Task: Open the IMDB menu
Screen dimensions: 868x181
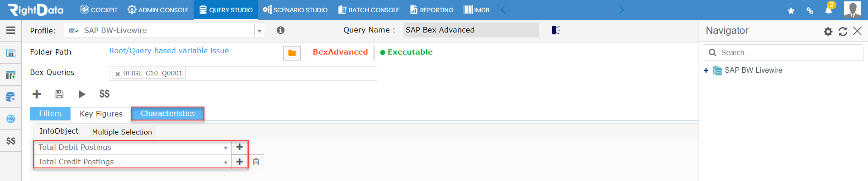Action: click(x=476, y=10)
